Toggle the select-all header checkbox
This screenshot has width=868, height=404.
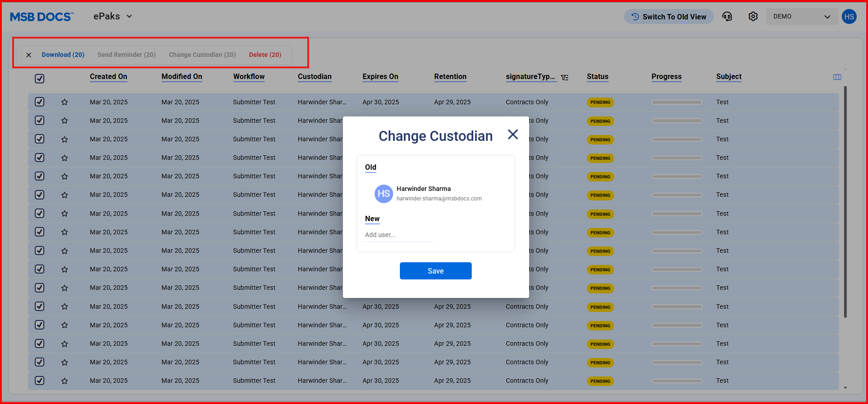tap(40, 79)
